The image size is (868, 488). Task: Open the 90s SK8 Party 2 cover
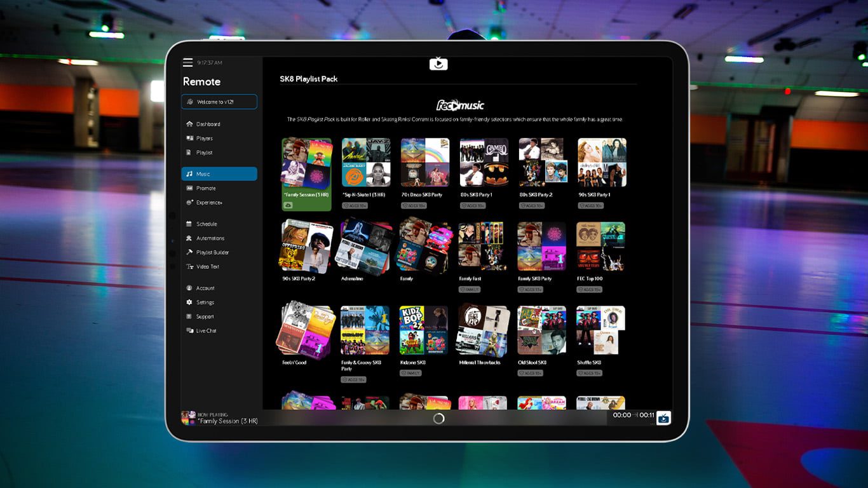pyautogui.click(x=306, y=247)
